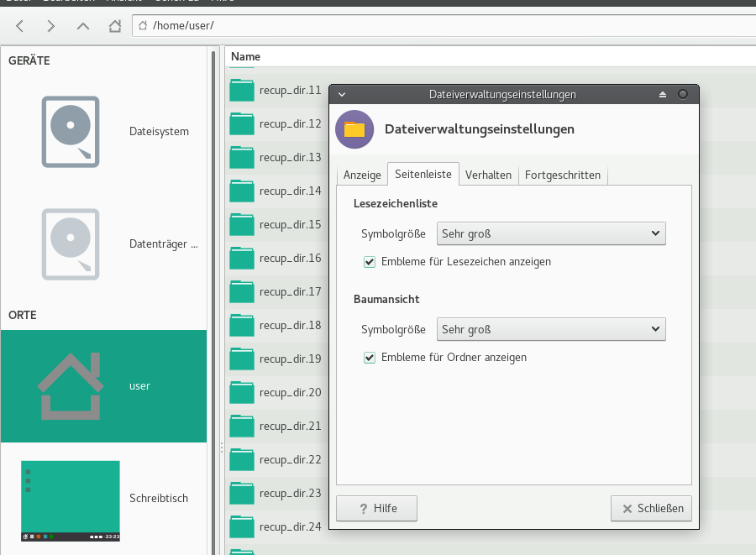
Task: Select the recup_dir.11 folder icon
Action: point(242,90)
